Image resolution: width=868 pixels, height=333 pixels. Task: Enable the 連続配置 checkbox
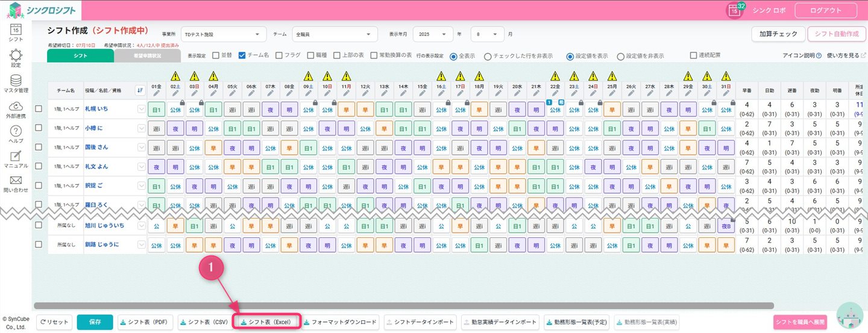(694, 55)
